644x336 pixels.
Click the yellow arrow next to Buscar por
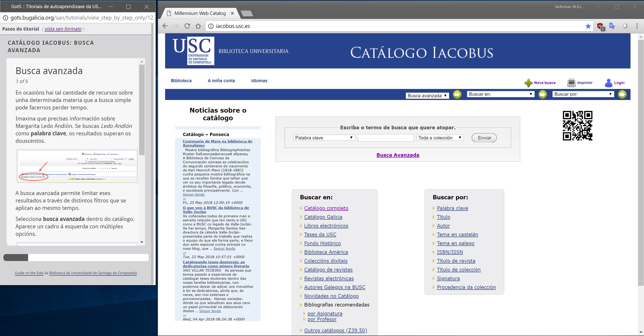[x=622, y=94]
